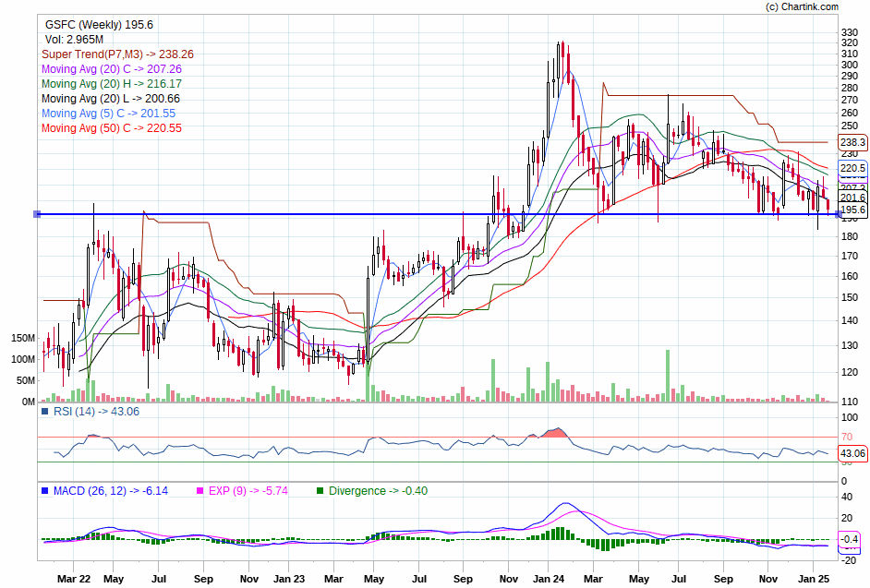Viewport: 870px width, 588px height.
Task: Click the Super Trend(P7,M3) legend entry
Action: (x=117, y=54)
